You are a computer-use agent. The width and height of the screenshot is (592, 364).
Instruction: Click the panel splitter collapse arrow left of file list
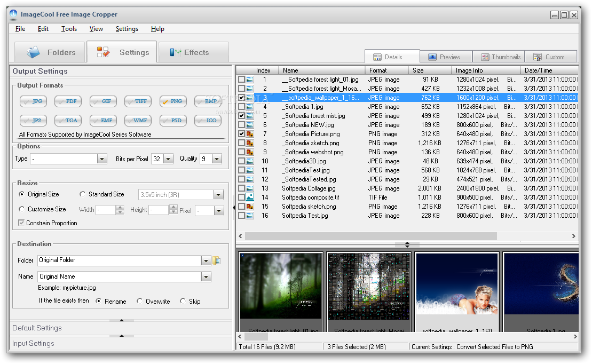click(234, 207)
